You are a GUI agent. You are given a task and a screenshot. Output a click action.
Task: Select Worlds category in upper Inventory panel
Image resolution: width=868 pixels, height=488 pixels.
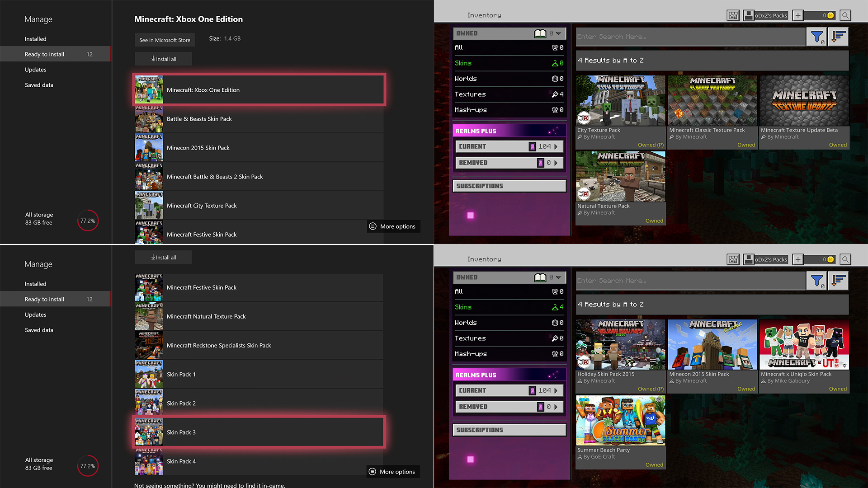pos(509,79)
